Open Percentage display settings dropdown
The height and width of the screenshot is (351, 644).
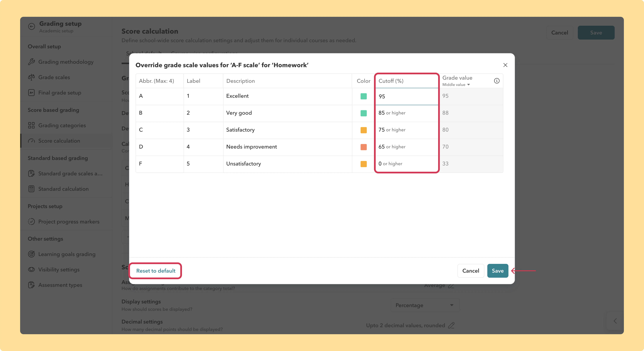click(x=425, y=305)
